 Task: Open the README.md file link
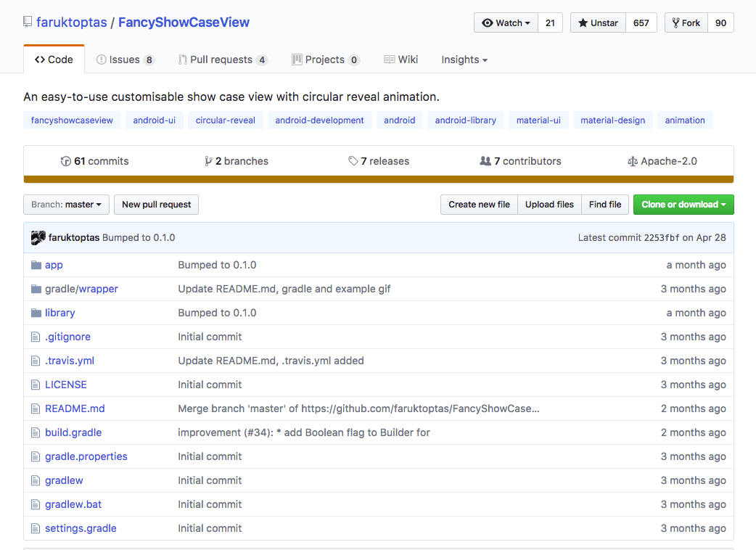click(75, 409)
